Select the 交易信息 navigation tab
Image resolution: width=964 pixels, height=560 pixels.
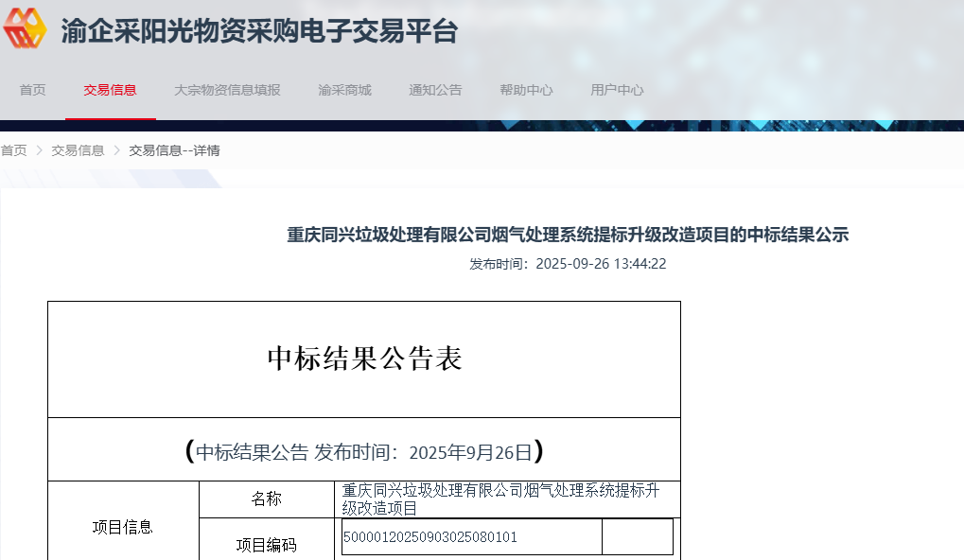110,90
